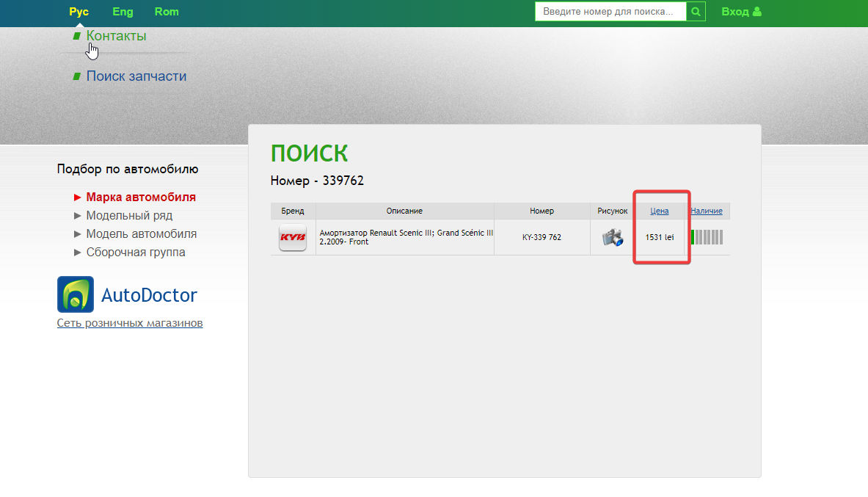The height and width of the screenshot is (497, 868).
Task: Switch language to Rom
Action: coord(167,12)
